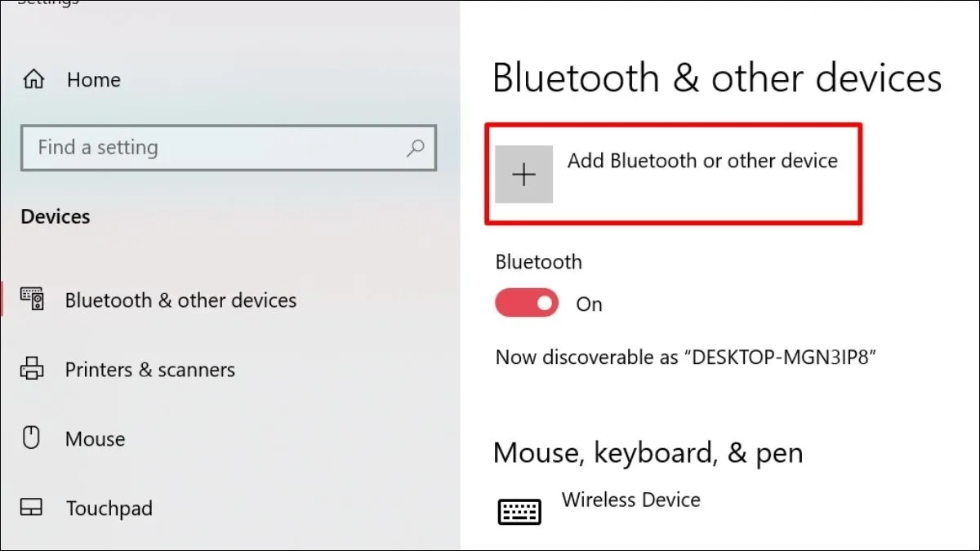Click the Bluetooth & other devices sidebar icon
The image size is (980, 551).
coord(32,300)
